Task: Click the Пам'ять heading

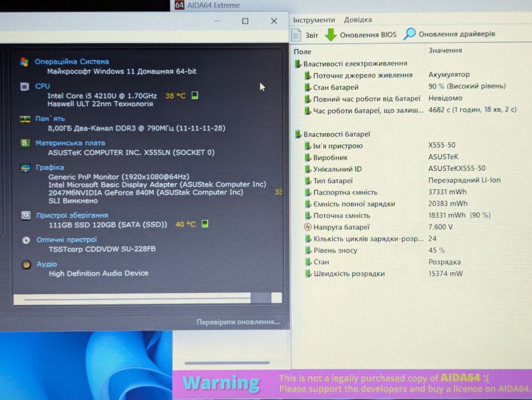Action: (50, 119)
